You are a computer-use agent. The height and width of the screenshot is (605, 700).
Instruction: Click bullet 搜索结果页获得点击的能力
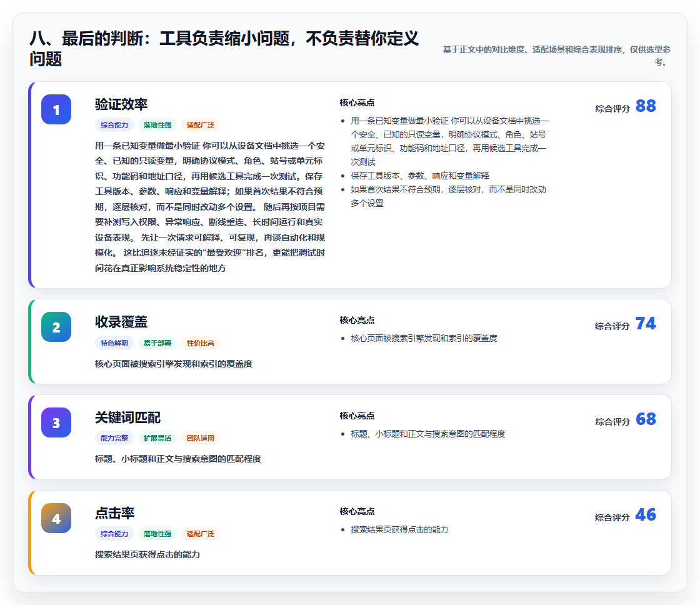399,529
